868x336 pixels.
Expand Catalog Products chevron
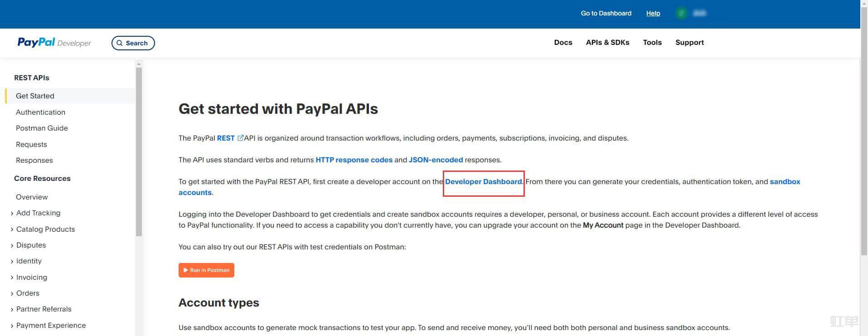pos(12,229)
